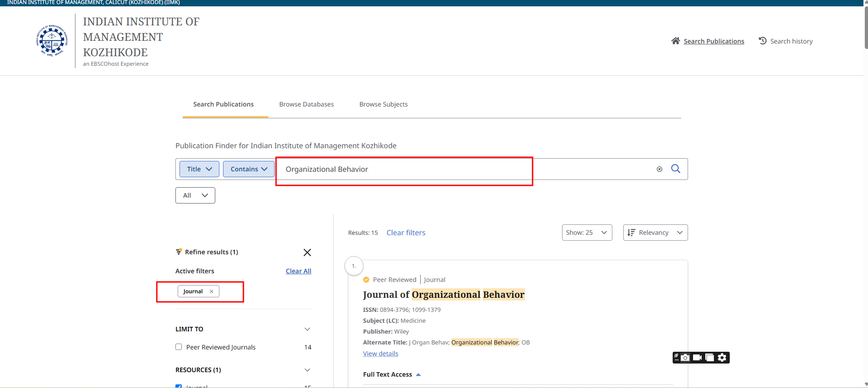Close the Refine results panel
868x388 pixels.
[307, 252]
